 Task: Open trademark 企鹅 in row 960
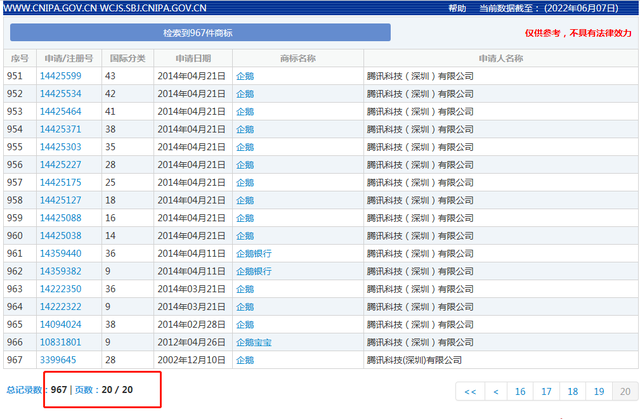(x=245, y=236)
